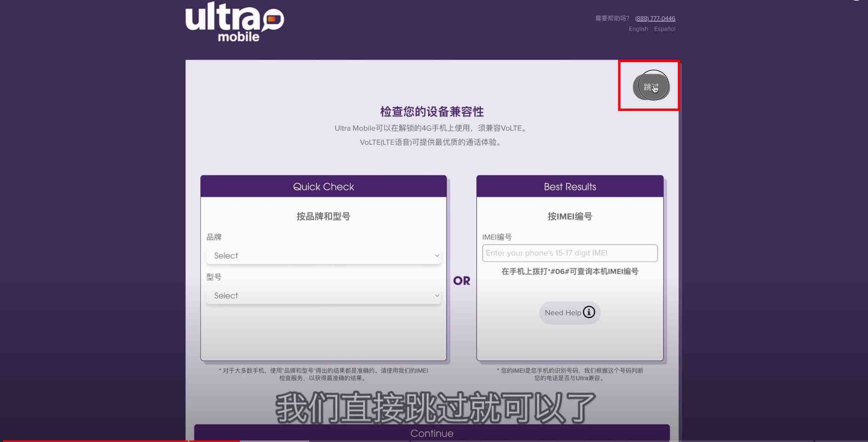Click the Ultra Mobile logo

(x=235, y=21)
